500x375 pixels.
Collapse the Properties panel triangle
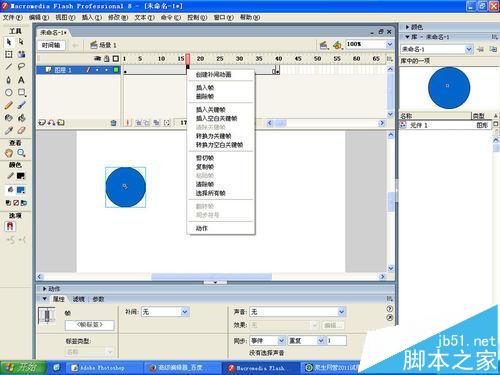pos(44,299)
